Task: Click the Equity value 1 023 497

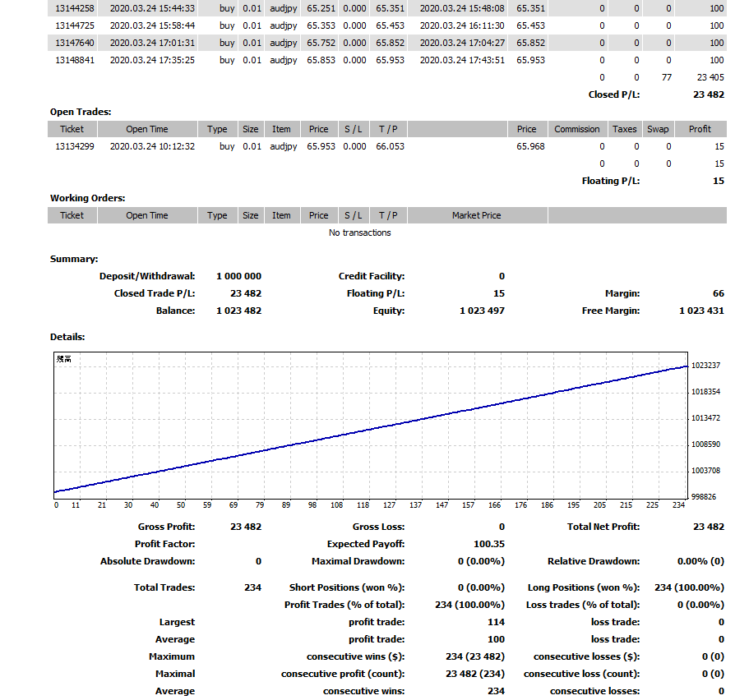Action: 482,311
